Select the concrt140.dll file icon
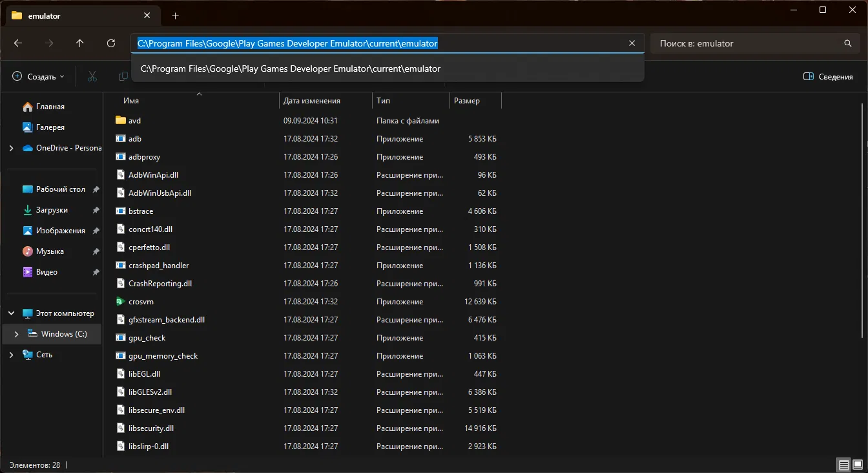Image resolution: width=868 pixels, height=473 pixels. pyautogui.click(x=120, y=229)
